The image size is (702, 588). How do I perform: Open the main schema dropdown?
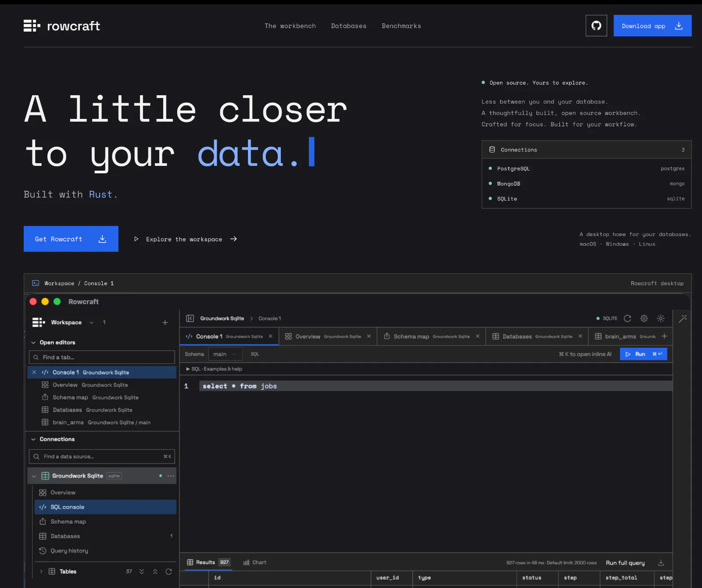(225, 354)
